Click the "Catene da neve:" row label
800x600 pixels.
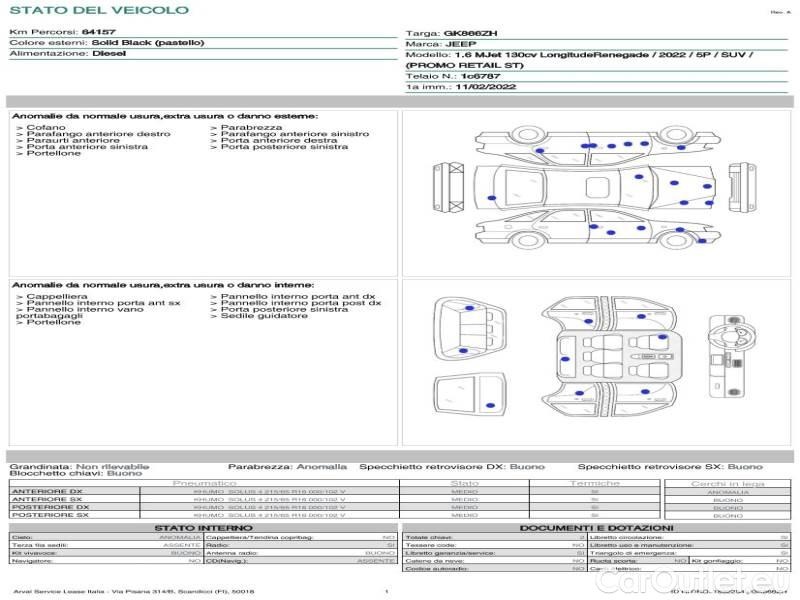pos(434,561)
